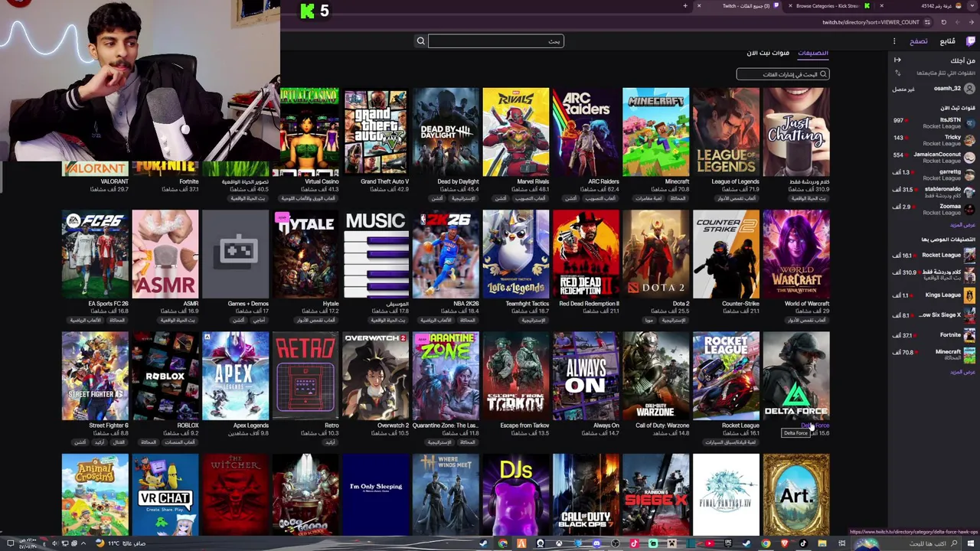Open the Browse link in Twitch header
Screen dimensions: 980x551
pos(919,41)
